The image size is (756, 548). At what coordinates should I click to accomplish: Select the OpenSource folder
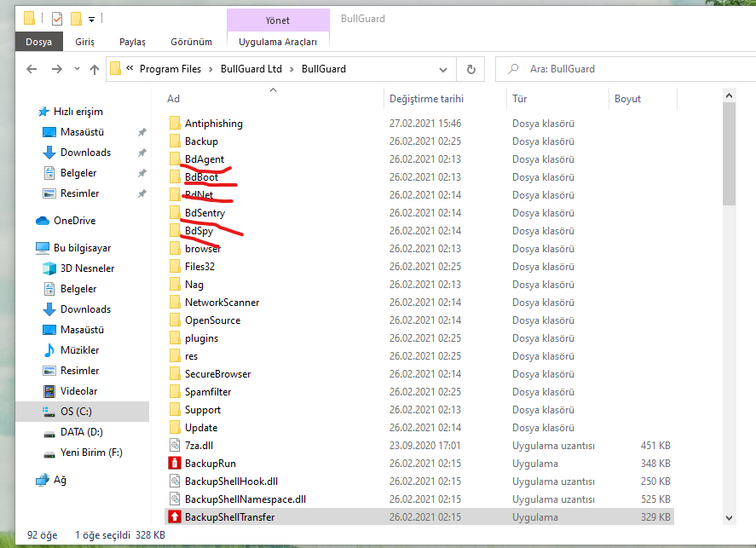(212, 320)
